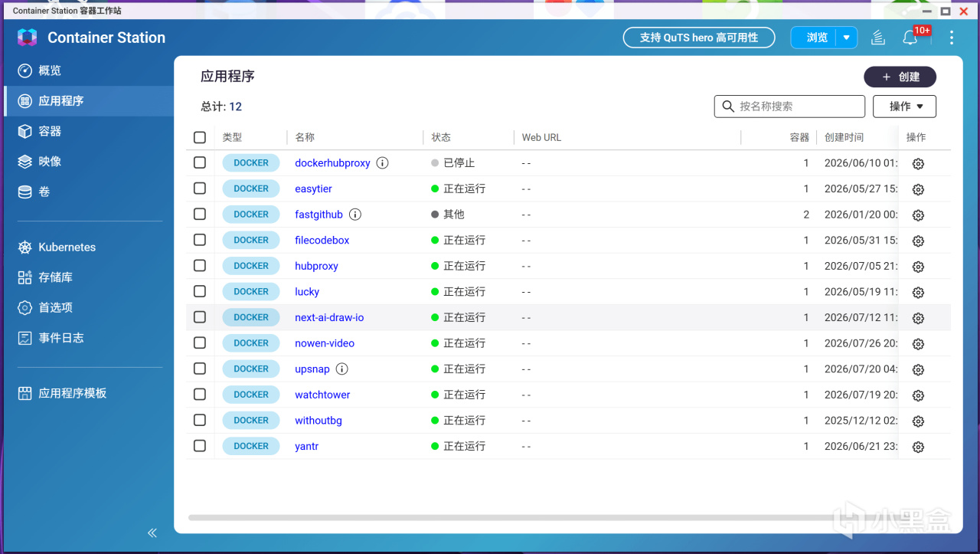
Task: Collapse the sidebar with double chevron
Action: (x=152, y=533)
